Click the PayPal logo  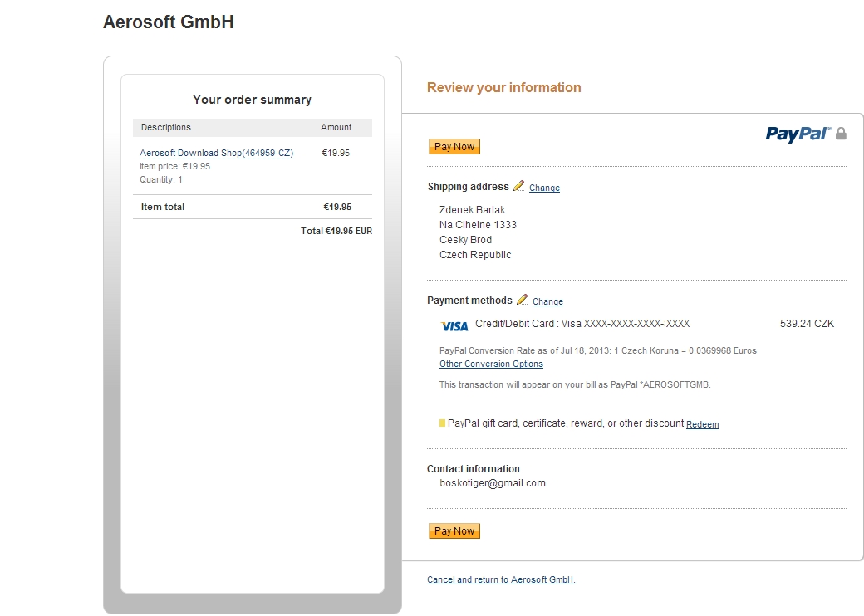[x=798, y=134]
